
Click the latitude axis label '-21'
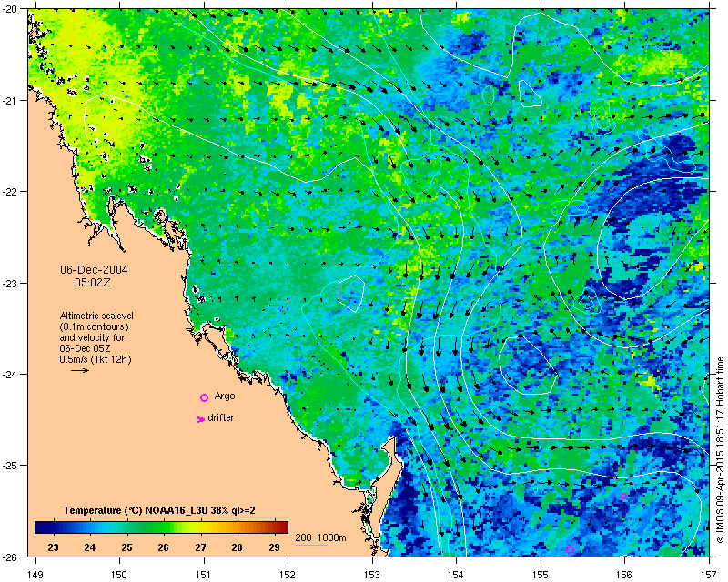click(x=9, y=101)
